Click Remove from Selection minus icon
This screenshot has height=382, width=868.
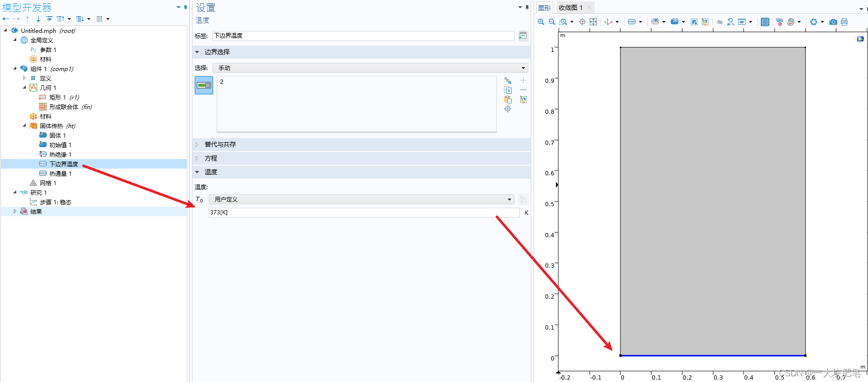coord(523,90)
